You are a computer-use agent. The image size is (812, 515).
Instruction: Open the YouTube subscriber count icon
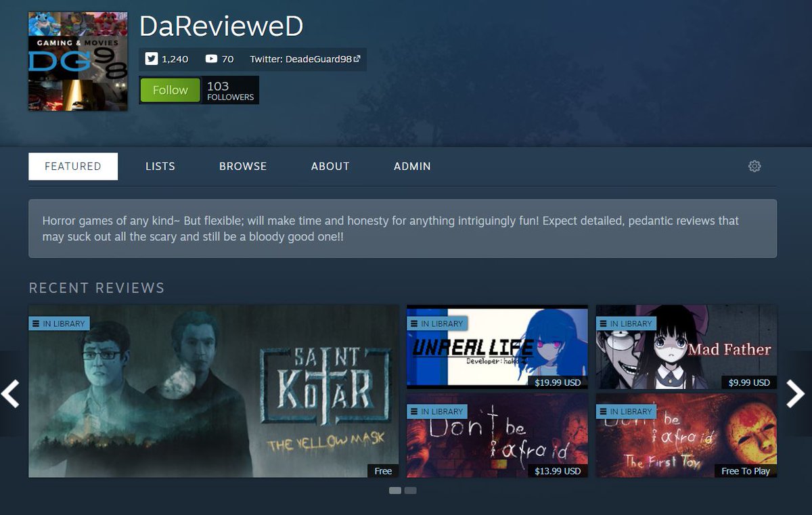point(211,59)
